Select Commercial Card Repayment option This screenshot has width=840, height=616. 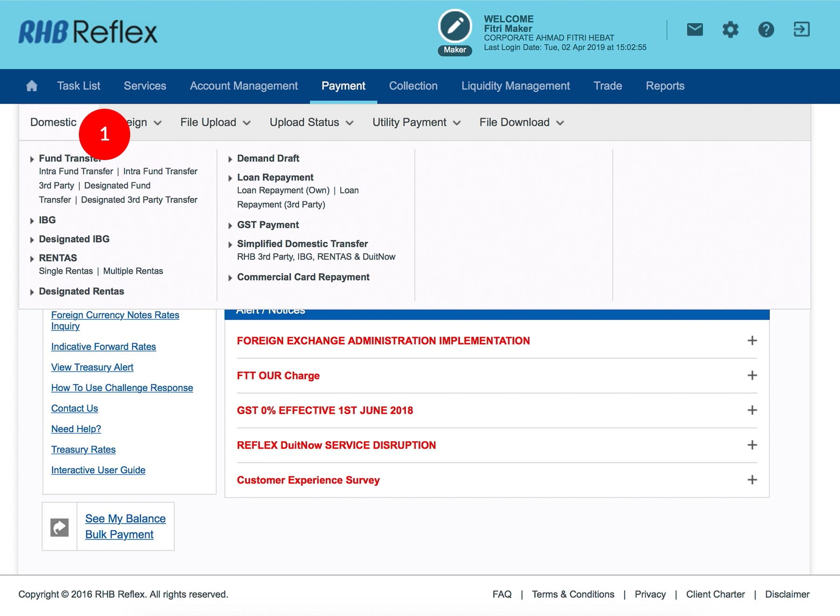[303, 277]
